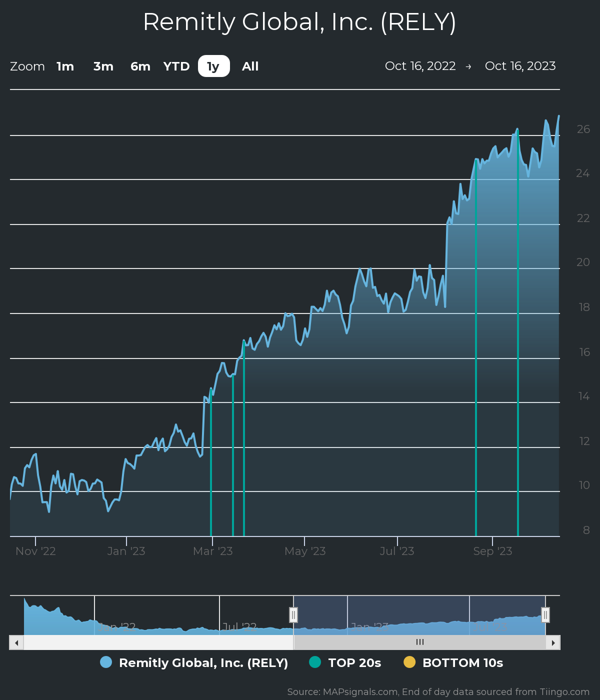The height and width of the screenshot is (700, 600).
Task: Click the Jan '23 axis label
Action: [126, 551]
